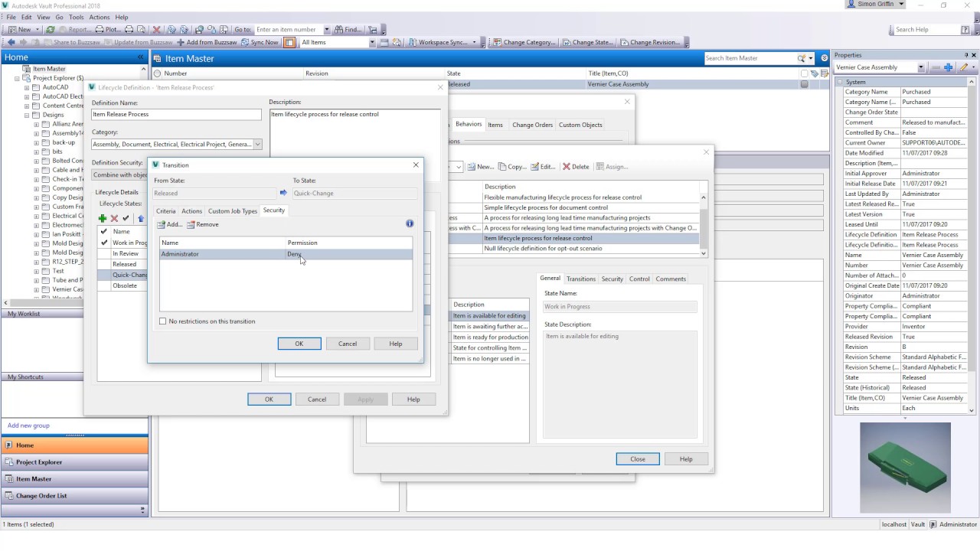Click the Change Category toolbar button

coord(524,42)
